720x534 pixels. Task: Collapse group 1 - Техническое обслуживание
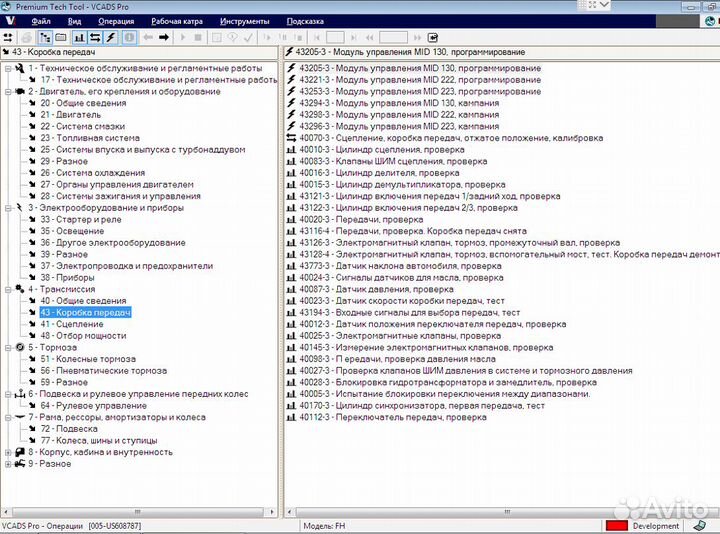pyautogui.click(x=8, y=68)
